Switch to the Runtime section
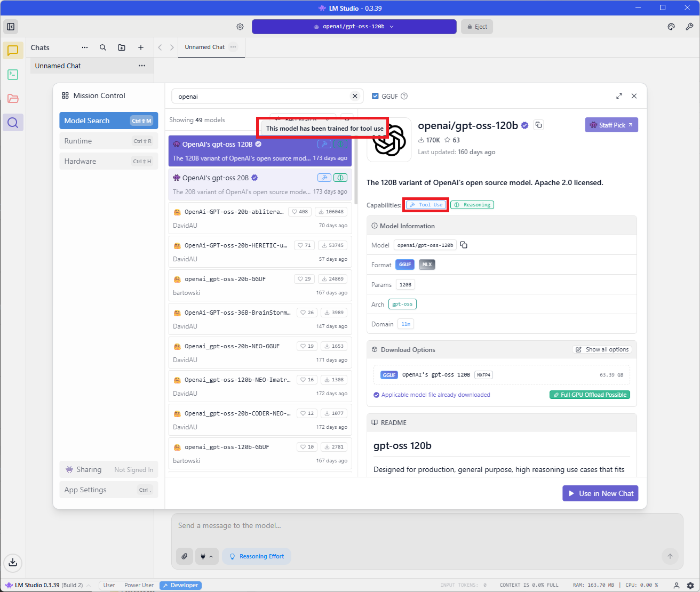 108,141
